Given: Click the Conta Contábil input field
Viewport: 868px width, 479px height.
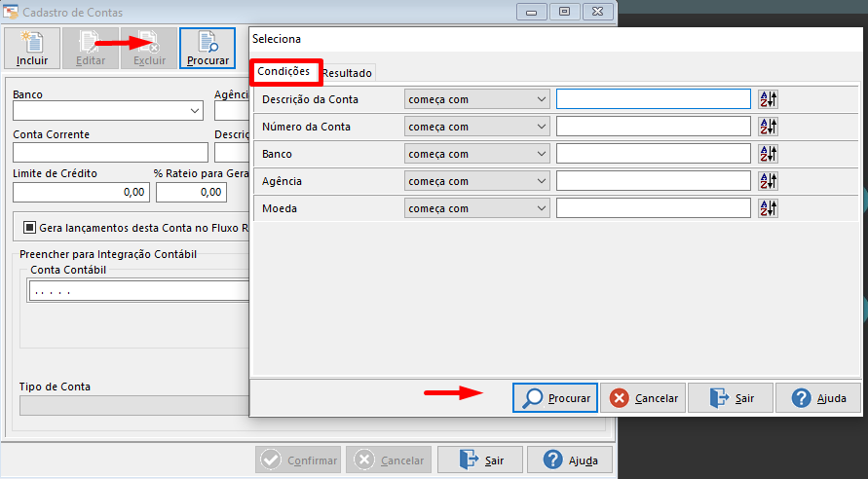Looking at the screenshot, I should pyautogui.click(x=138, y=291).
